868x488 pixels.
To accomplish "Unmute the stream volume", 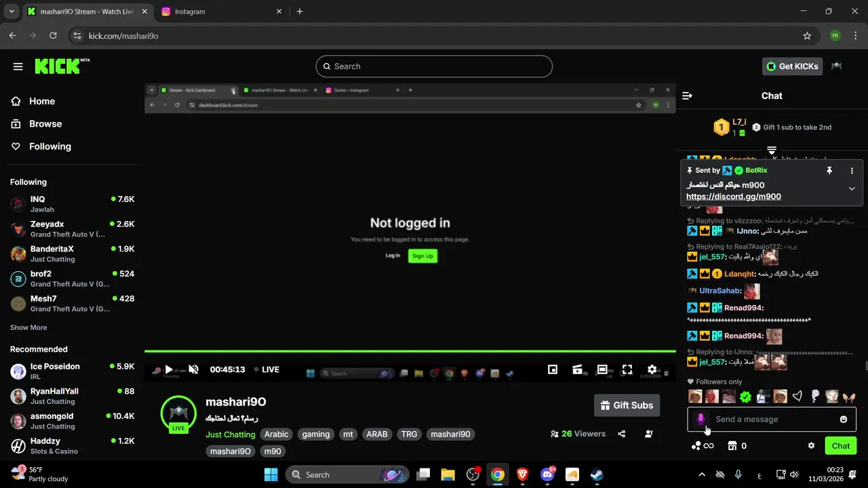I will coord(193,369).
